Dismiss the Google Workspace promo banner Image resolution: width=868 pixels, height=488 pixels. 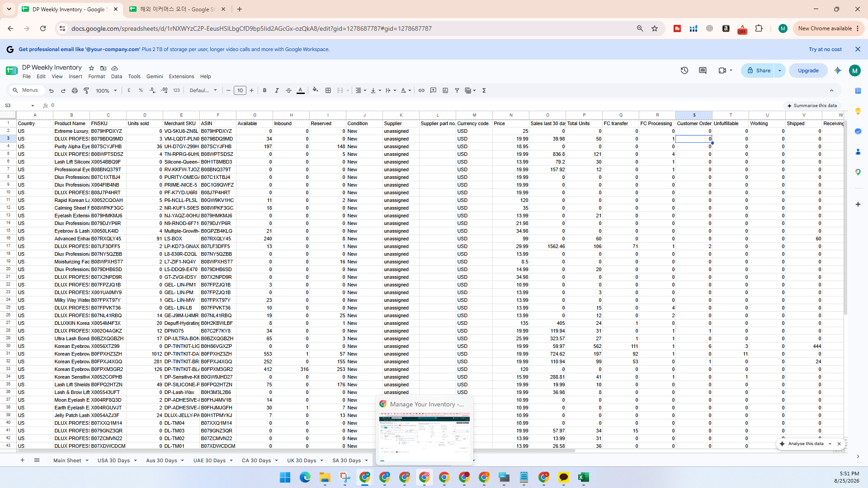point(858,49)
